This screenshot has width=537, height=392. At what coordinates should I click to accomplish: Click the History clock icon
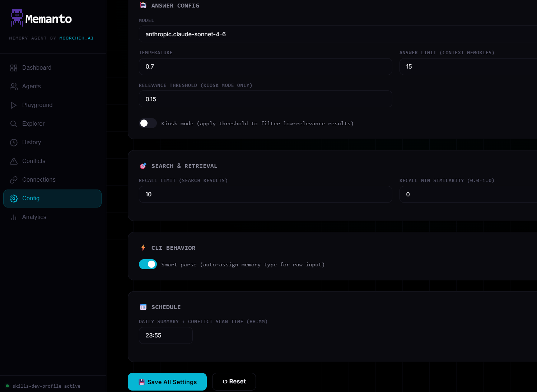coord(14,143)
